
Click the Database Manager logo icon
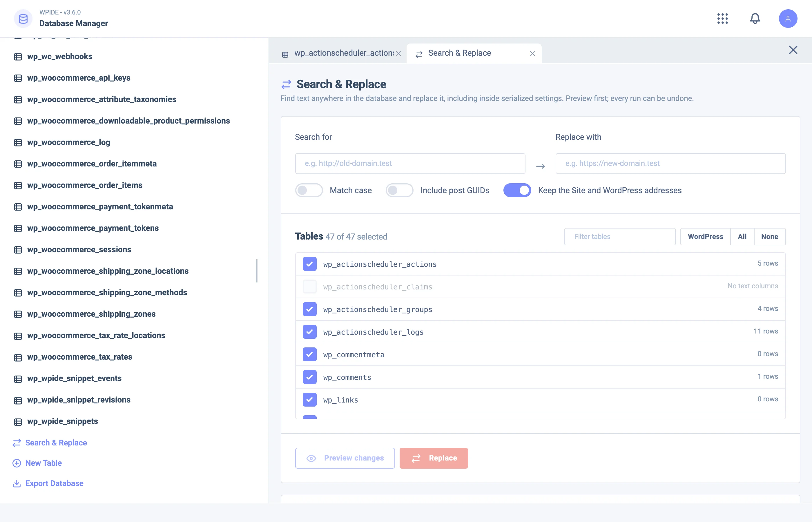coord(23,18)
